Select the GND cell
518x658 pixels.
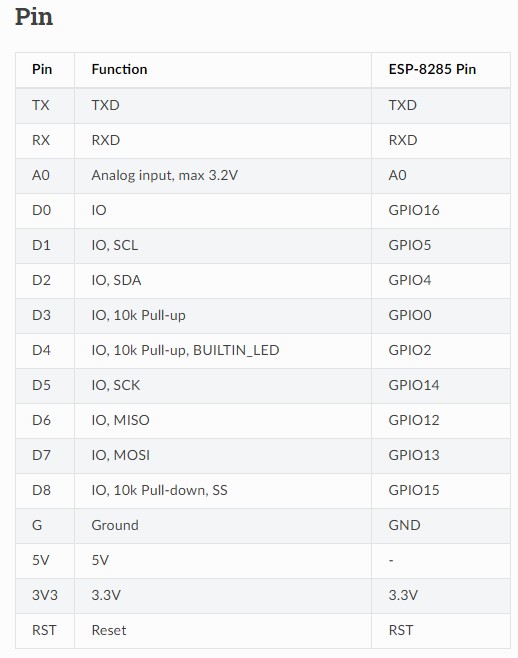coord(441,525)
